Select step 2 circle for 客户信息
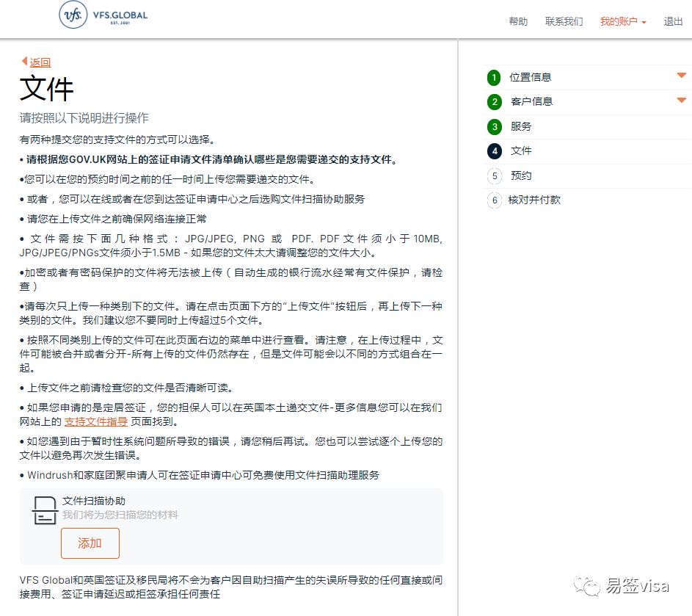Viewport: 692px width, 616px height. pyautogui.click(x=495, y=102)
